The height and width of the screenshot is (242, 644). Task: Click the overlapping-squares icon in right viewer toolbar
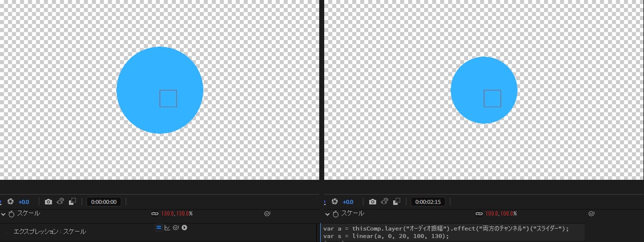click(397, 201)
